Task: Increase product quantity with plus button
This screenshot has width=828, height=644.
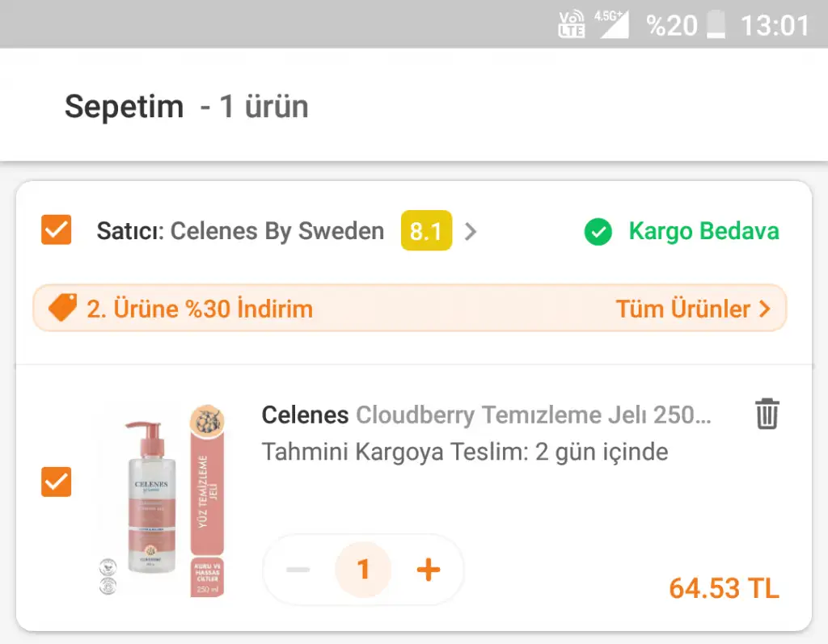Action: pos(428,570)
